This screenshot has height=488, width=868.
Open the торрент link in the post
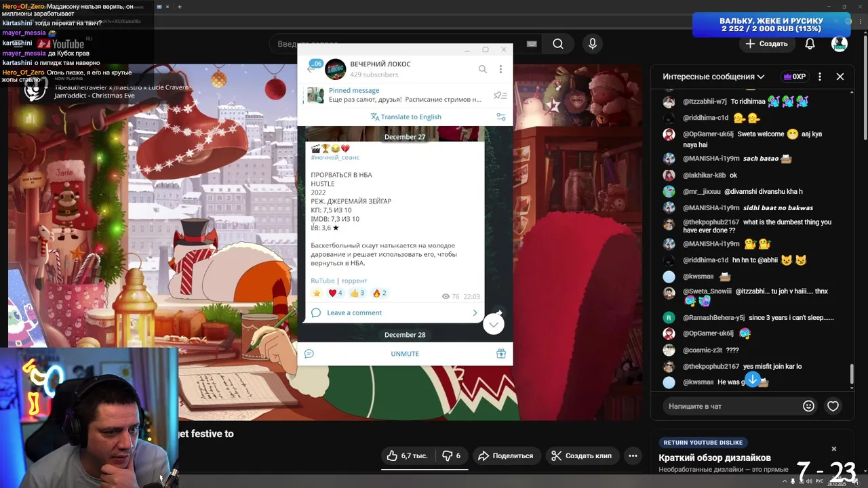[354, 281]
